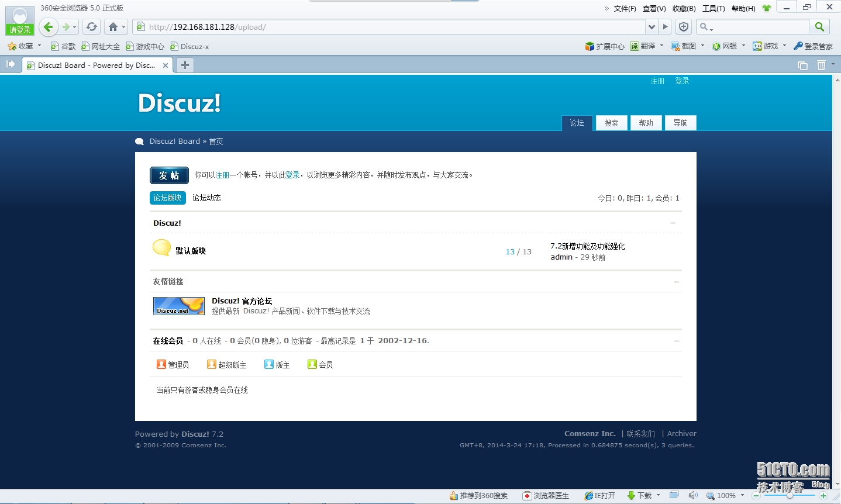Viewport: 841px width, 504px height.
Task: Open the 网银 online banking tool
Action: pyautogui.click(x=724, y=46)
